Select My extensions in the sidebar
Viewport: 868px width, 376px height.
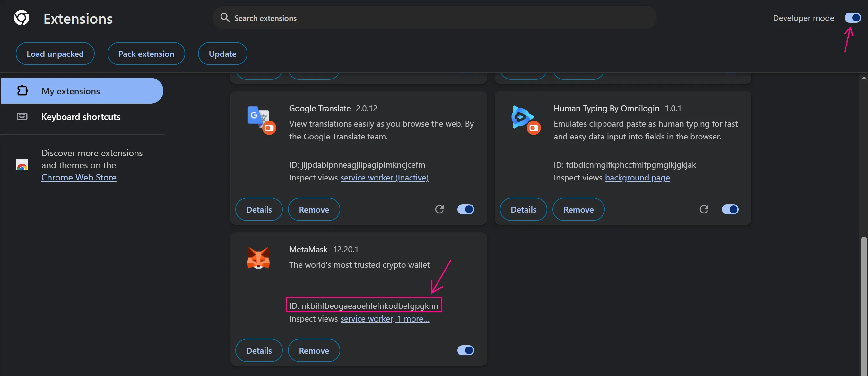click(70, 91)
